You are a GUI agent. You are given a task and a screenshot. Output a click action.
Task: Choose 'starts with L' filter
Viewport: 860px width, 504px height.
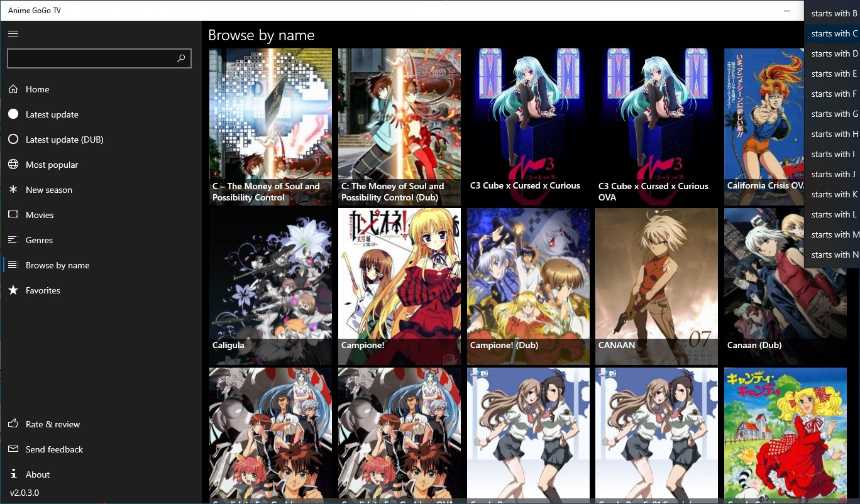point(832,214)
